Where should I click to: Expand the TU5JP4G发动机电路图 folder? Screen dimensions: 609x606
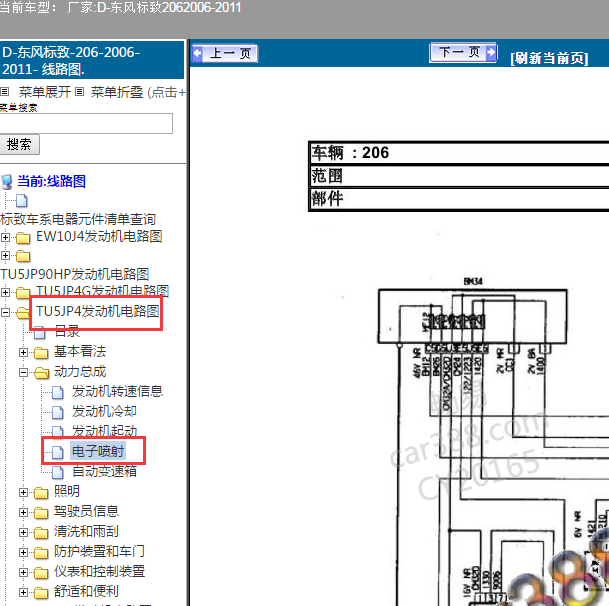point(5,292)
